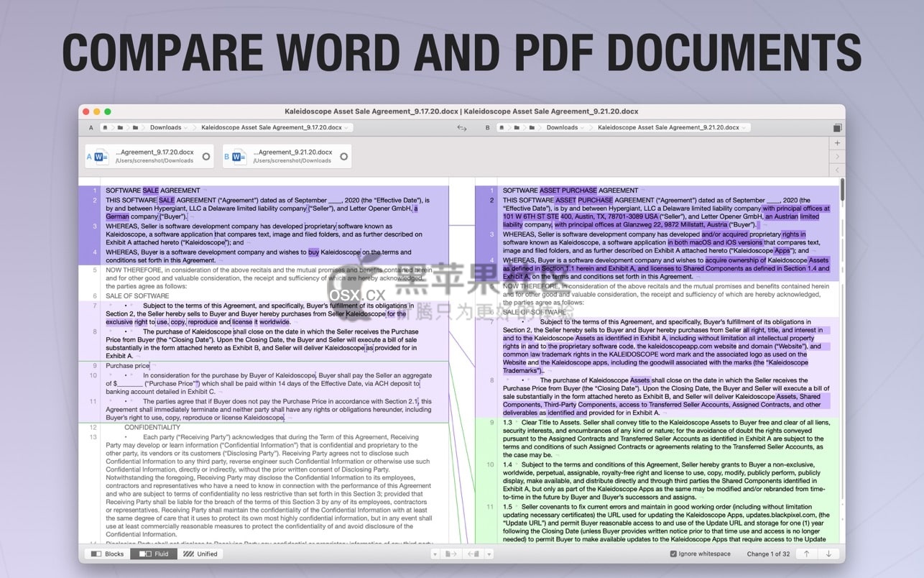Click the plus icon to add a file
924x578 pixels.
click(837, 143)
